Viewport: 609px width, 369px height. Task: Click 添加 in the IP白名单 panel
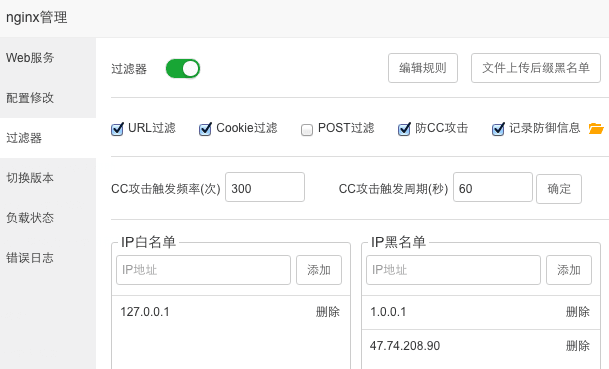coord(319,270)
